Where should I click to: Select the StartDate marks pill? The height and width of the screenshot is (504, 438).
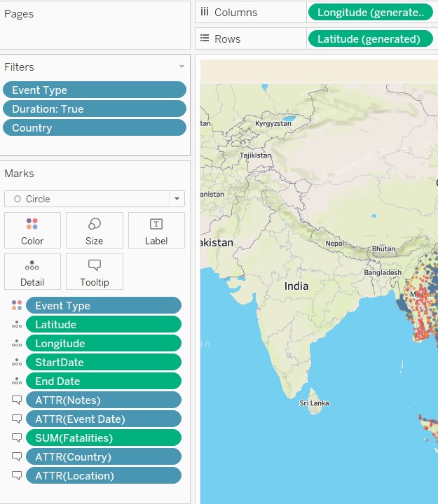tap(103, 363)
